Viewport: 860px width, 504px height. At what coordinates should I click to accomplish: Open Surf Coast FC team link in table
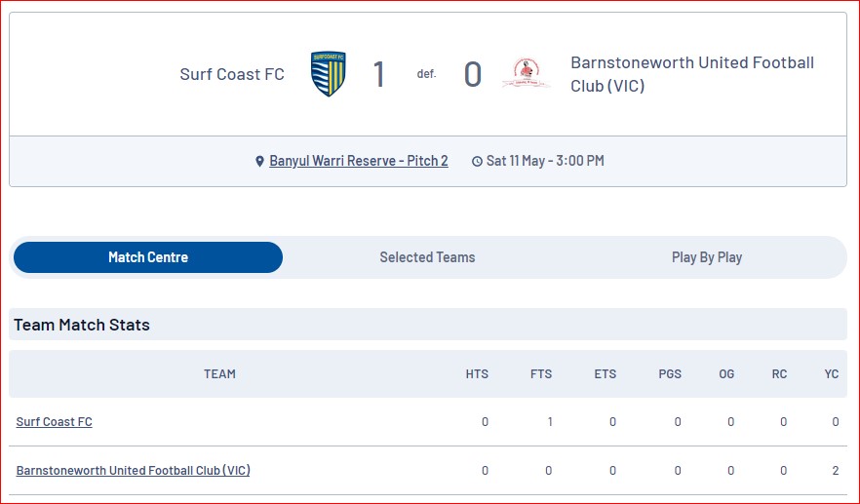click(55, 422)
